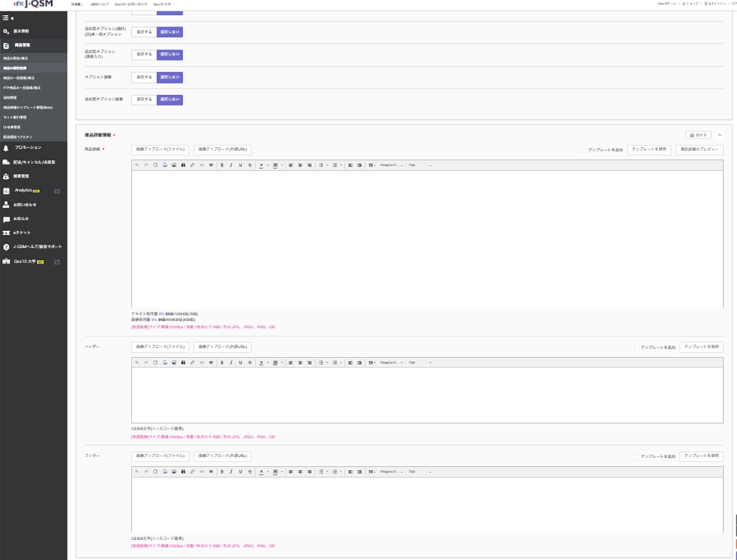The width and height of the screenshot is (737, 560).
Task: Open the font family dropdown in 商品詳細 editor
Action: coord(391,165)
